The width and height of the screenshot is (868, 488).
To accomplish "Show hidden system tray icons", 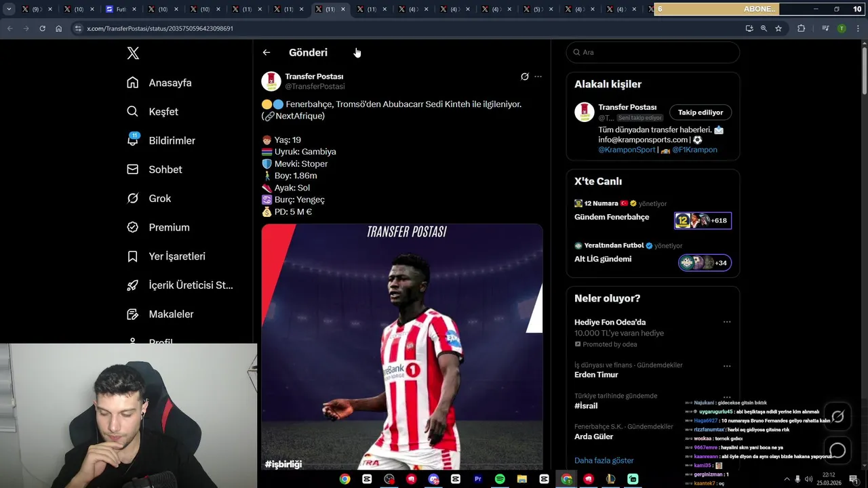I will coord(787,479).
